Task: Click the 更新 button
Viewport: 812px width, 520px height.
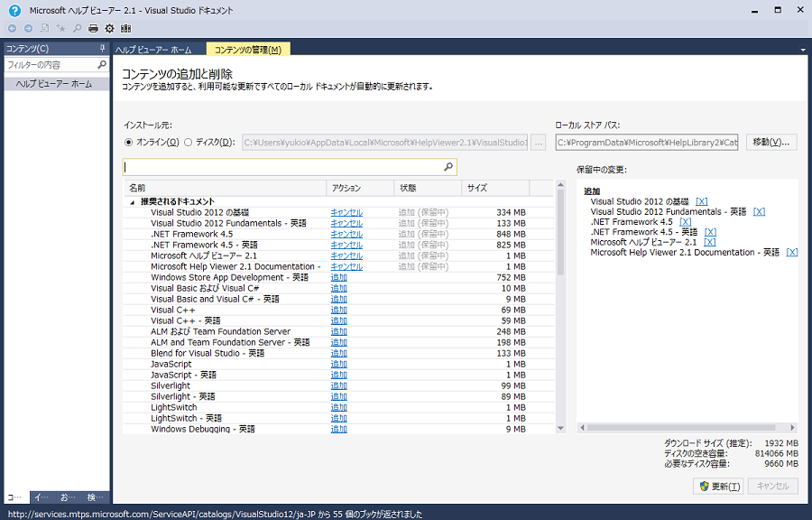Action: 720,486
